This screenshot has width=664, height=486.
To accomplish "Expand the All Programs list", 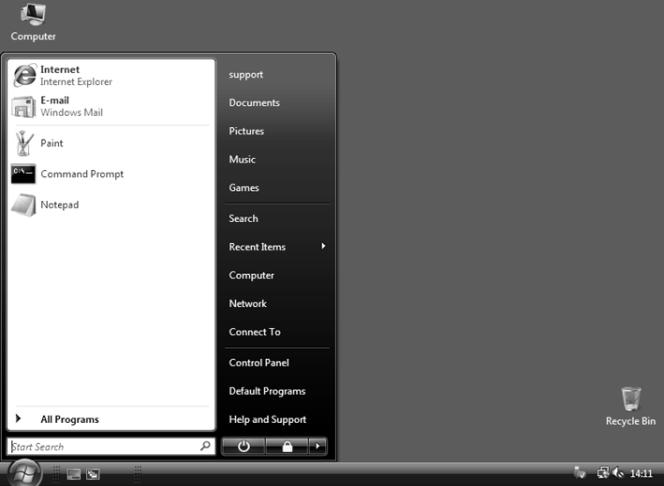I will pyautogui.click(x=111, y=419).
